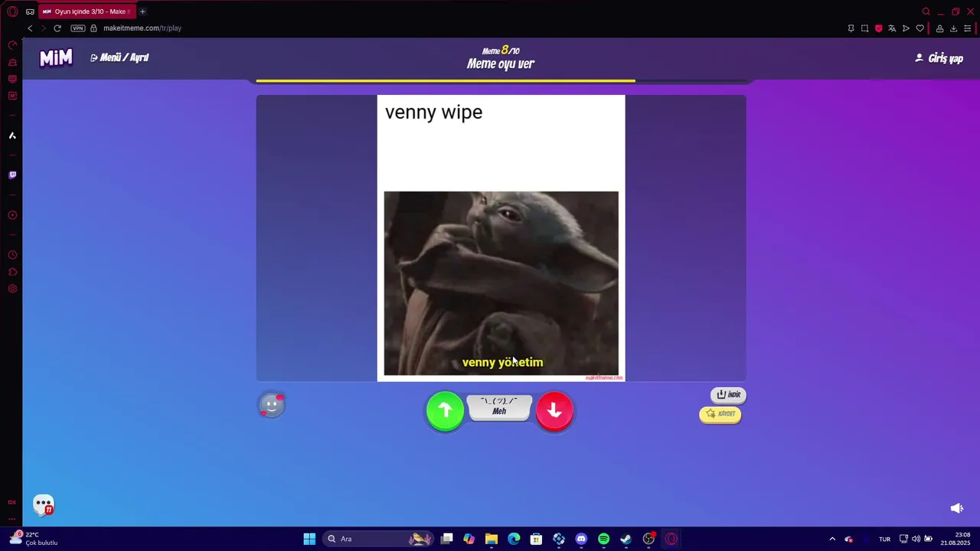The height and width of the screenshot is (551, 980).
Task: Open Twitch panel in sidebar
Action: [x=12, y=175]
